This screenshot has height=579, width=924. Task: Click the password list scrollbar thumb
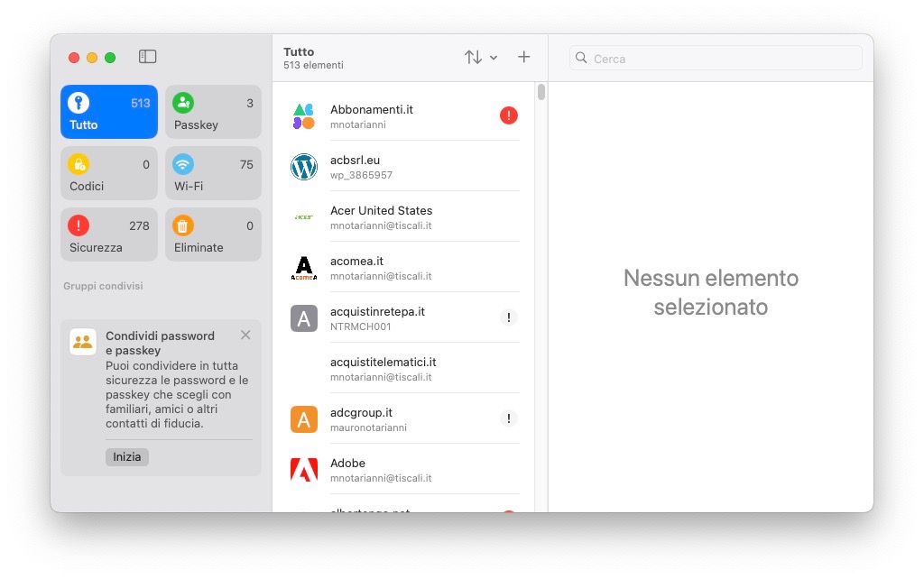click(x=541, y=92)
